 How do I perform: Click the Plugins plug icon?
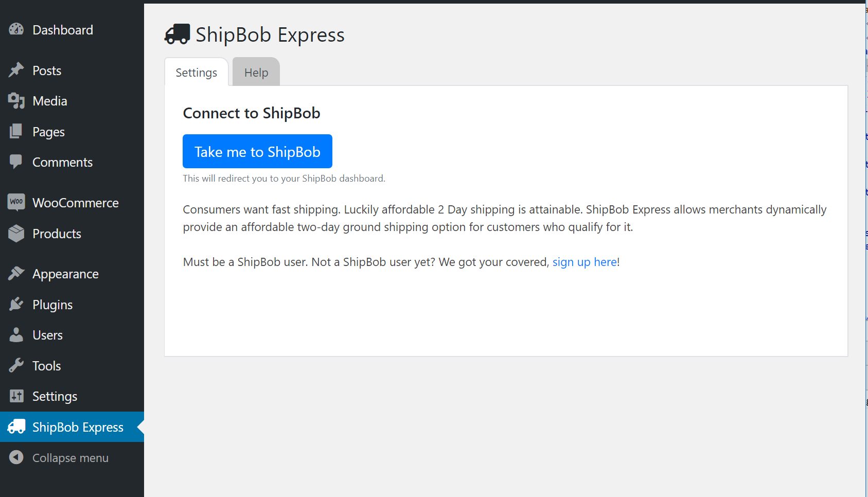click(x=16, y=304)
